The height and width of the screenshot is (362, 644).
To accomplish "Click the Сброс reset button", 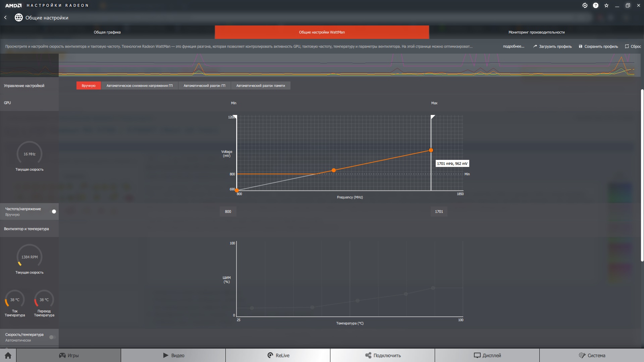I will 633,46.
